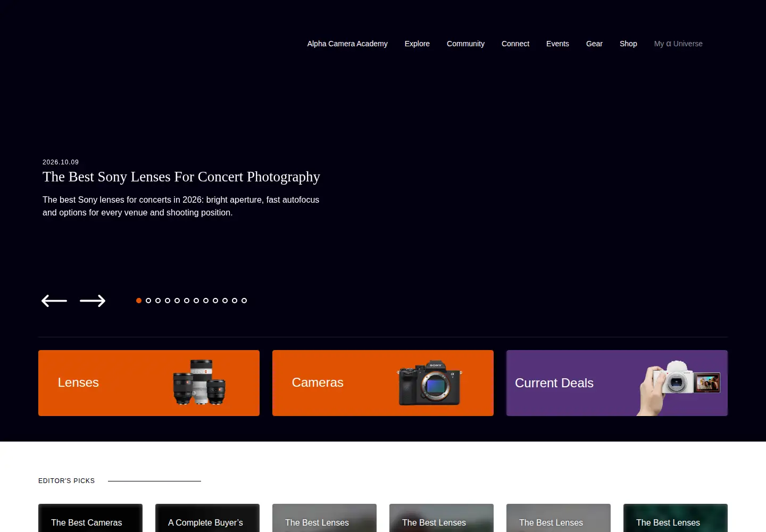Open The Best Sony Lenses For Concert Photography headline
This screenshot has width=766, height=532.
click(181, 177)
